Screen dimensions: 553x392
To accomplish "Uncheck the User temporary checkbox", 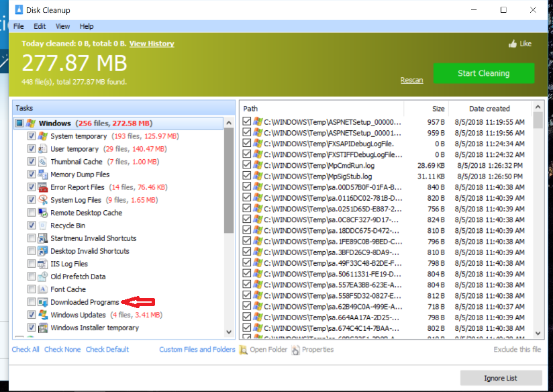I will click(x=32, y=149).
